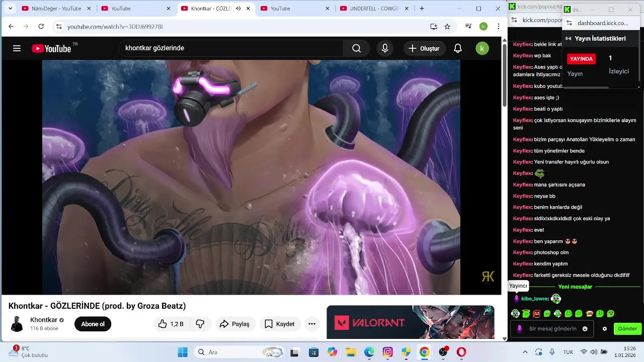Open the Valorant ad banner
The height and width of the screenshot is (362, 644).
[411, 322]
